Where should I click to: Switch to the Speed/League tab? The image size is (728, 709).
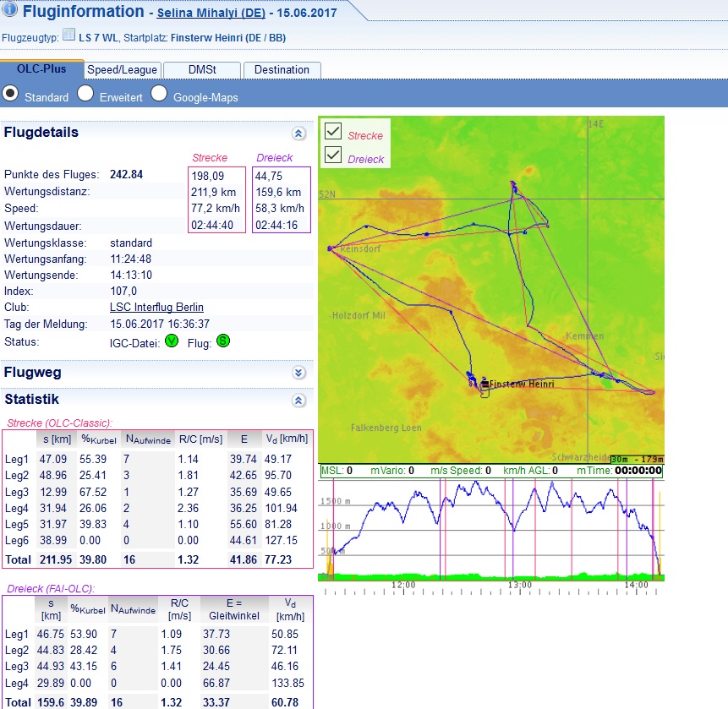point(121,70)
